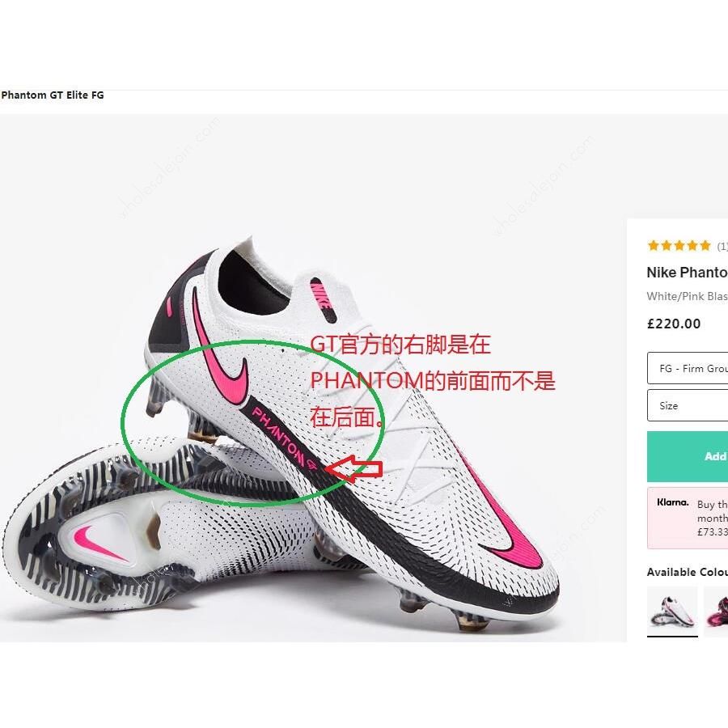Click the Nike Phantom product title
The height and width of the screenshot is (728, 728).
[x=687, y=273]
